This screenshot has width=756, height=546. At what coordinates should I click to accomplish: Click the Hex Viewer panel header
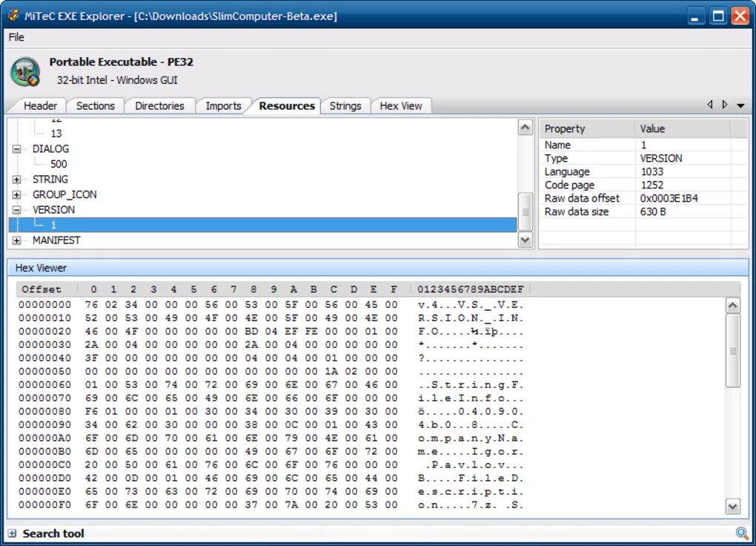click(x=378, y=268)
